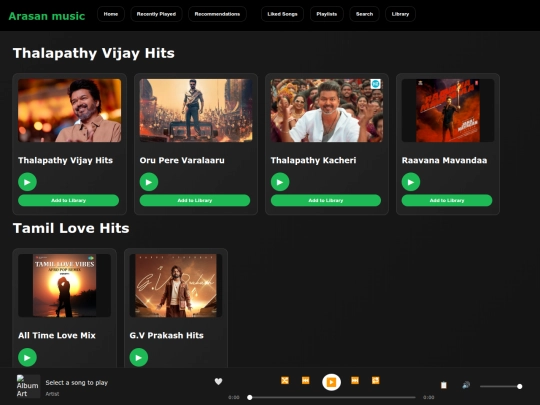This screenshot has width=540, height=405.
Task: Click the "All Time Love Mix" card title
Action: click(x=57, y=335)
